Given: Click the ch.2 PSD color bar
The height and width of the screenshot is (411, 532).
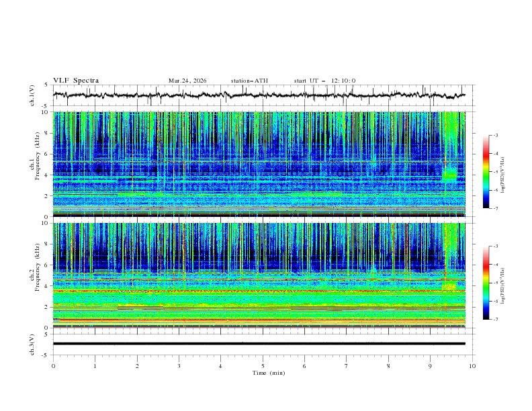Looking at the screenshot, I should coord(486,283).
